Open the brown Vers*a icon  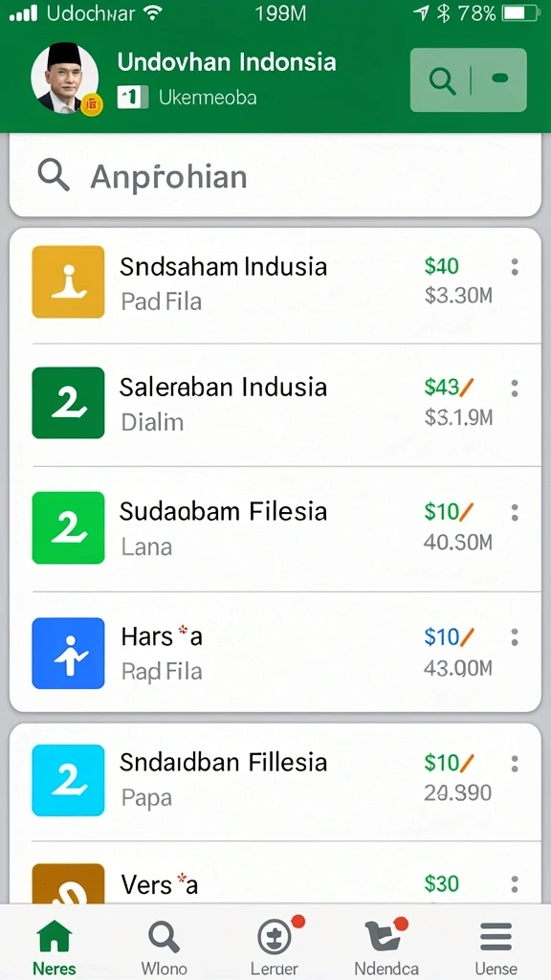[68, 883]
